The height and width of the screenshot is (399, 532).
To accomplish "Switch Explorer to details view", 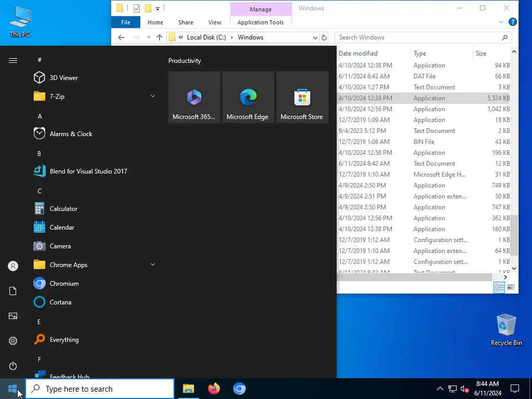I will pyautogui.click(x=499, y=287).
